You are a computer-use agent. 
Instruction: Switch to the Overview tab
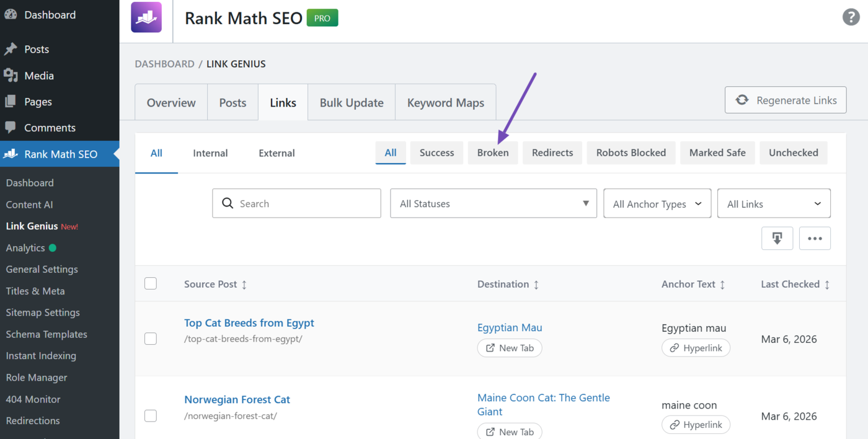click(171, 102)
